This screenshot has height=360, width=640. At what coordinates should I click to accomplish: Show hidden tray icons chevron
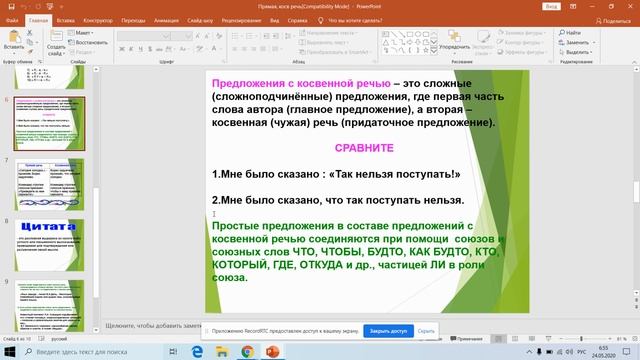tap(529, 351)
